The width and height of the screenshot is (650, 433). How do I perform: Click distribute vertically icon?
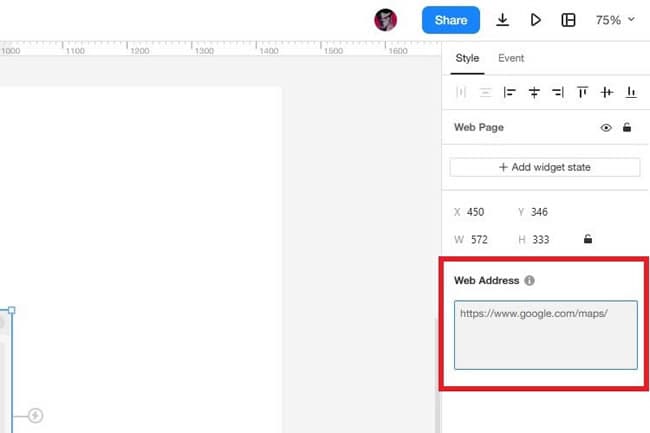pos(485,92)
